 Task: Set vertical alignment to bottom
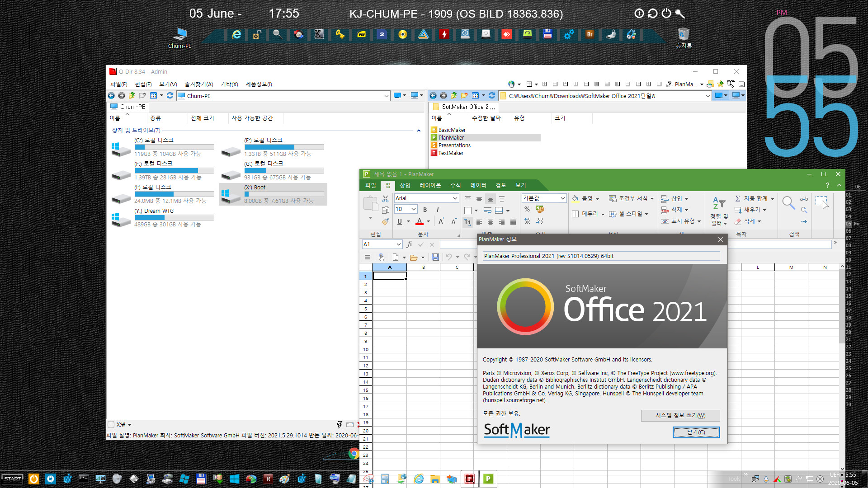(x=491, y=199)
